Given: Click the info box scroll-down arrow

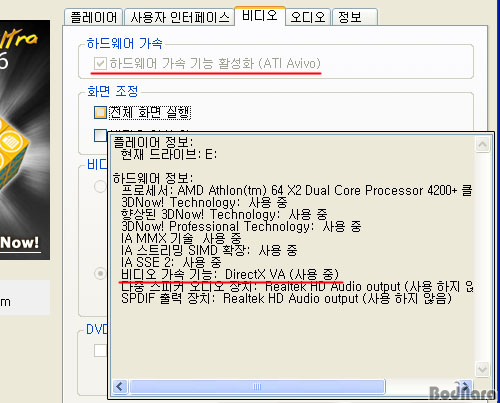Looking at the screenshot, I should [482, 369].
